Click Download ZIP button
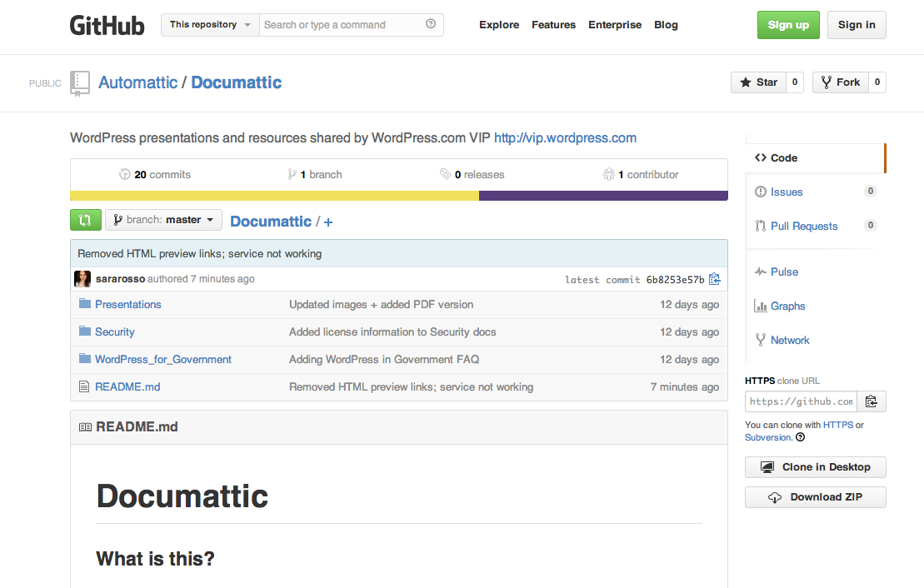 coord(816,497)
